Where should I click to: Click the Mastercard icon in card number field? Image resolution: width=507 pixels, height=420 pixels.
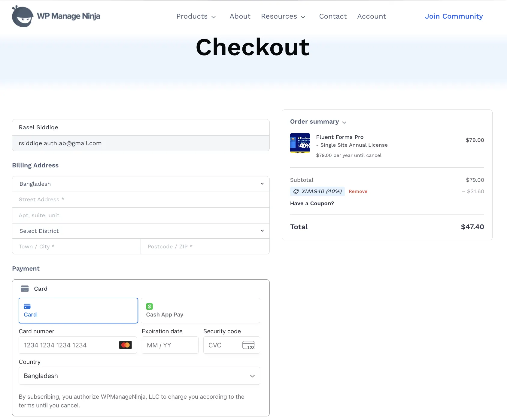(126, 345)
